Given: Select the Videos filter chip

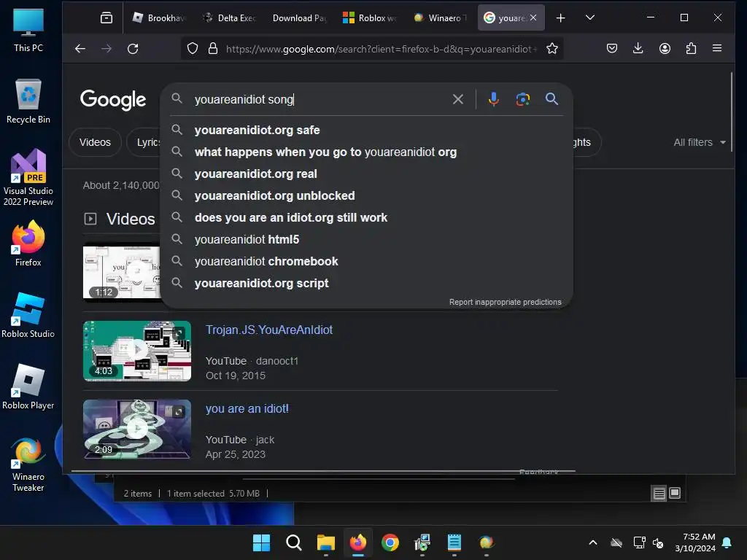Looking at the screenshot, I should pos(95,142).
